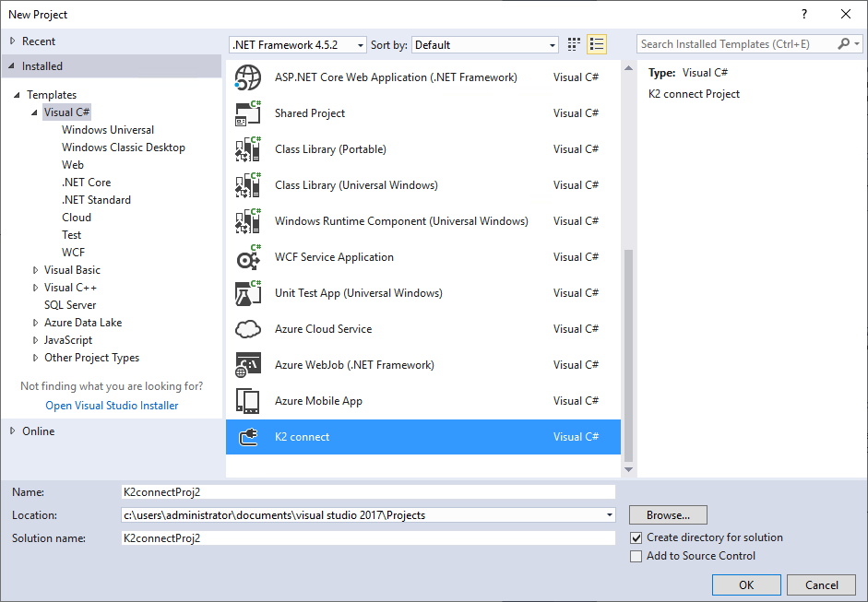This screenshot has height=602, width=868.
Task: Open Visual Studio Installer link
Action: [112, 406]
